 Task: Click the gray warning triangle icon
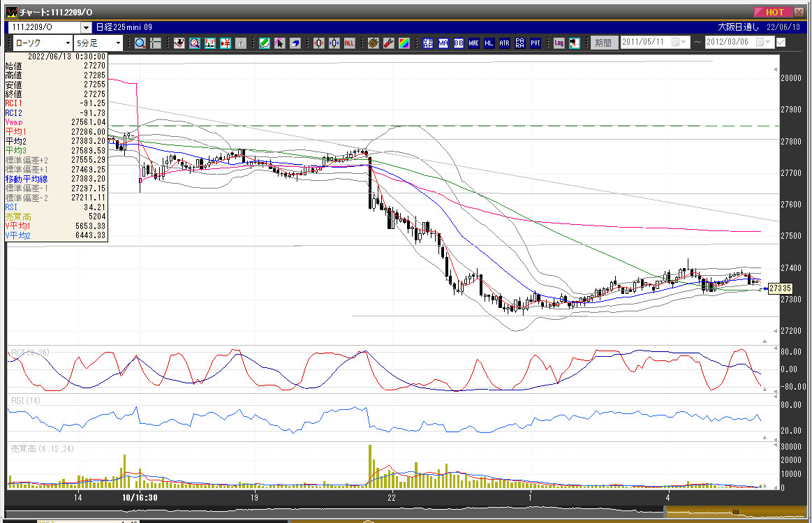click(x=241, y=43)
